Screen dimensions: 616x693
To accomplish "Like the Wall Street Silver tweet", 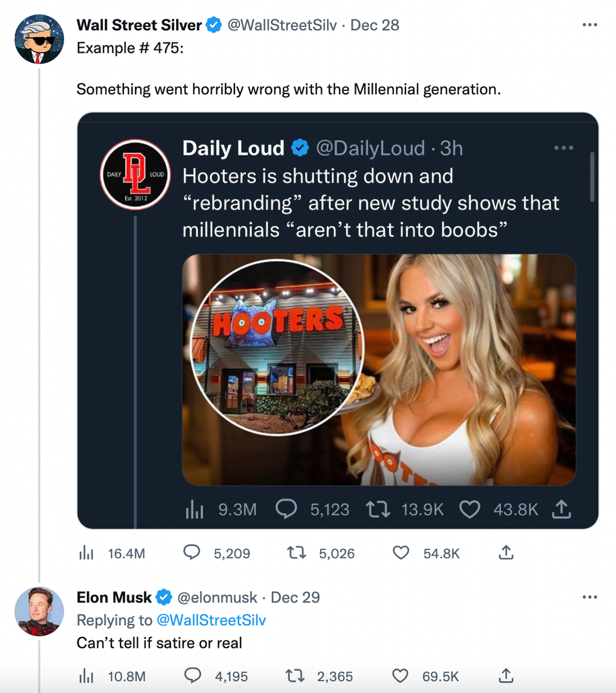I will [x=401, y=553].
